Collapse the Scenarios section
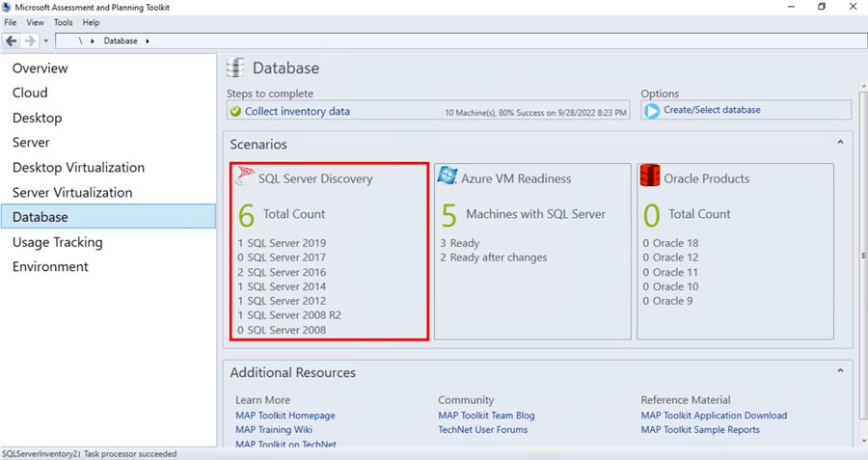868x460 pixels. pyautogui.click(x=840, y=143)
